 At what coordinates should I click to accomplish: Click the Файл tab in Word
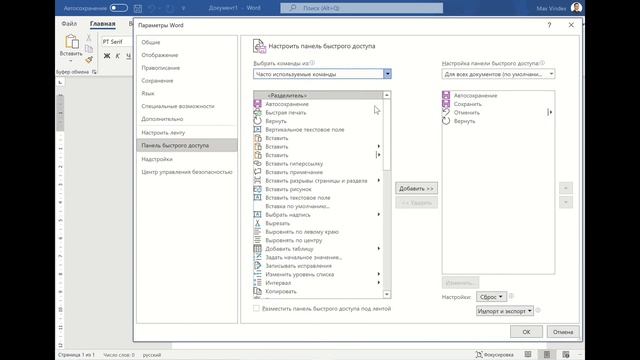(69, 24)
